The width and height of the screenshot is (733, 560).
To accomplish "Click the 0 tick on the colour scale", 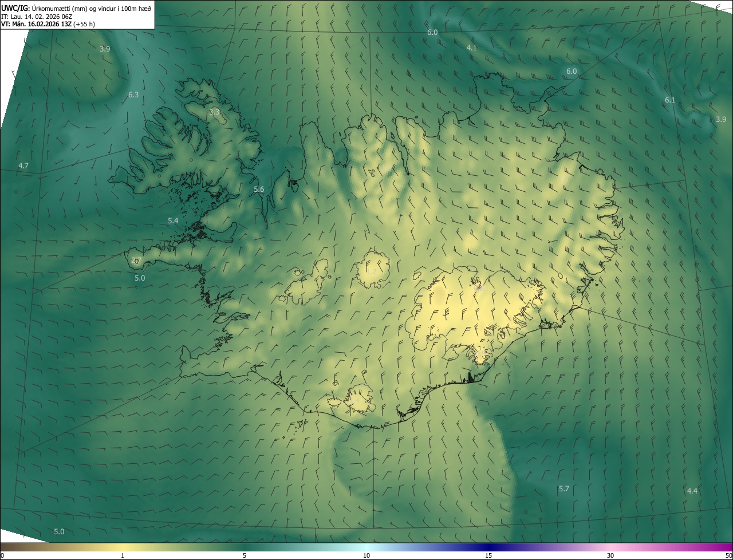I will [2, 556].
